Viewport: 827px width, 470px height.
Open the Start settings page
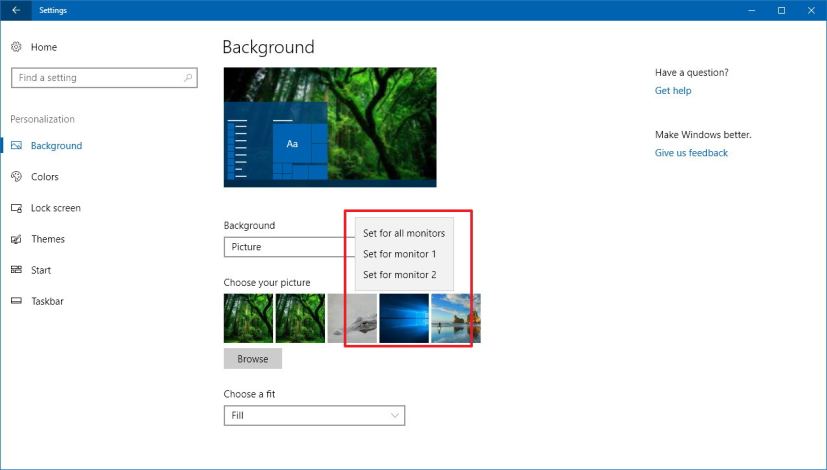point(41,270)
